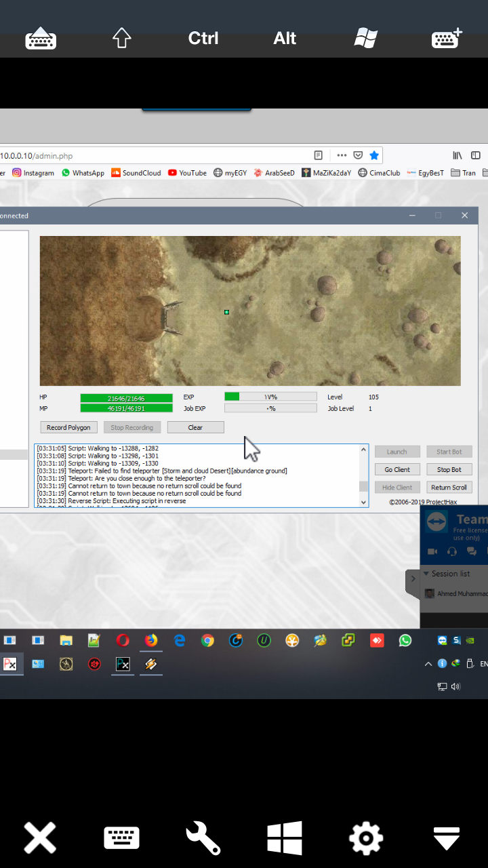Open the TeamViewer chat bubbles icon
The height and width of the screenshot is (868, 488).
pos(472,551)
